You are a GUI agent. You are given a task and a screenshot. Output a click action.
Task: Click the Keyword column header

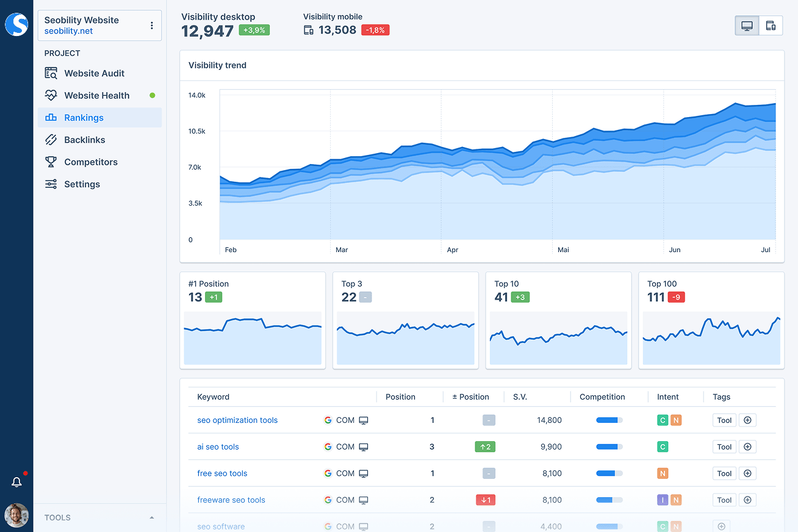click(x=213, y=397)
